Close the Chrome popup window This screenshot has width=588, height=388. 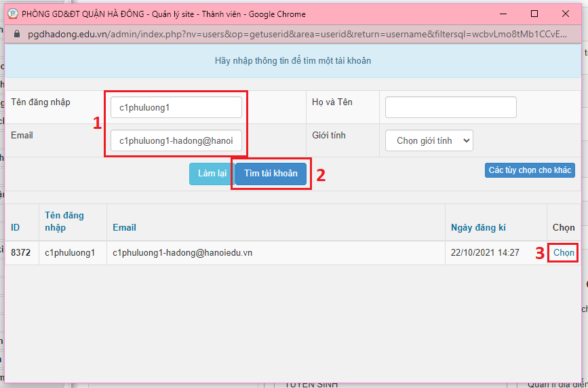pos(566,14)
